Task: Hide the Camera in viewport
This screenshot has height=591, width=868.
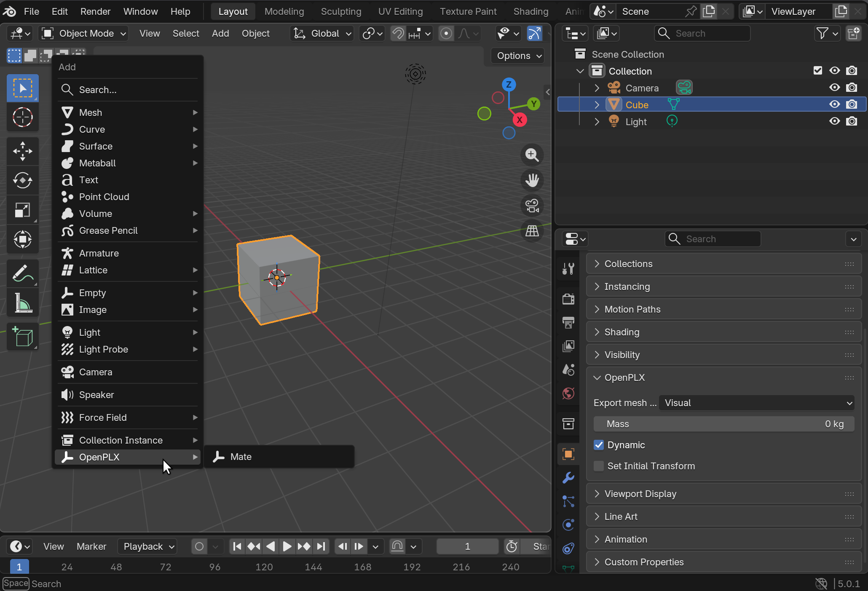Action: point(835,88)
